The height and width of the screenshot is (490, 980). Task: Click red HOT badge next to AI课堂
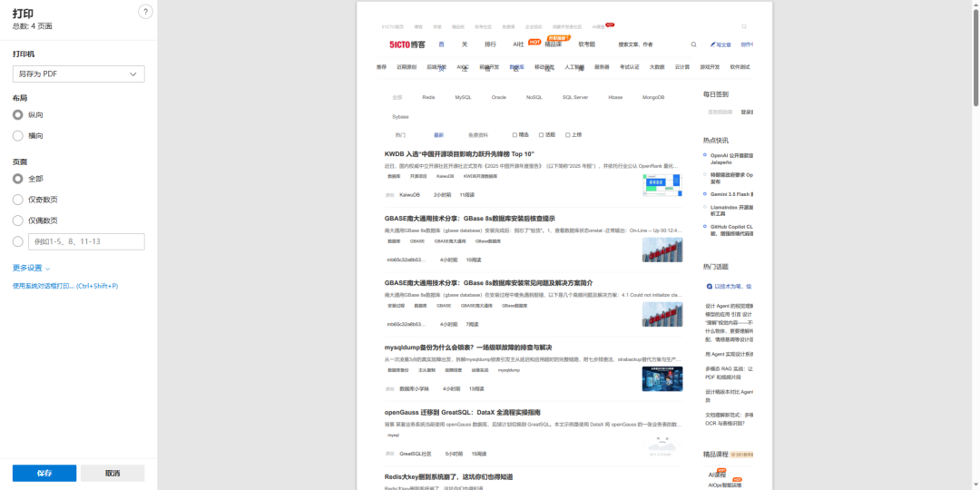coord(610,25)
